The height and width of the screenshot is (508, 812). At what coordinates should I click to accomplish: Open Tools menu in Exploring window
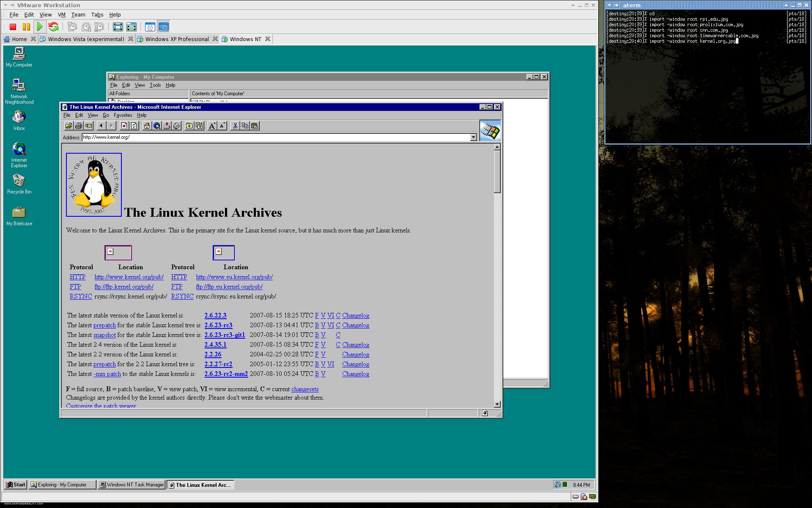(x=155, y=85)
